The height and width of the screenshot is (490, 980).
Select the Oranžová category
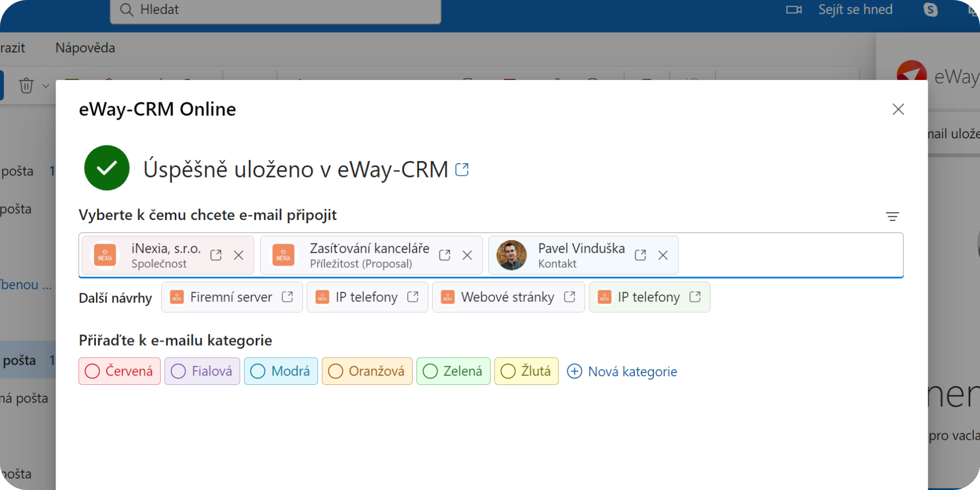pyautogui.click(x=367, y=371)
